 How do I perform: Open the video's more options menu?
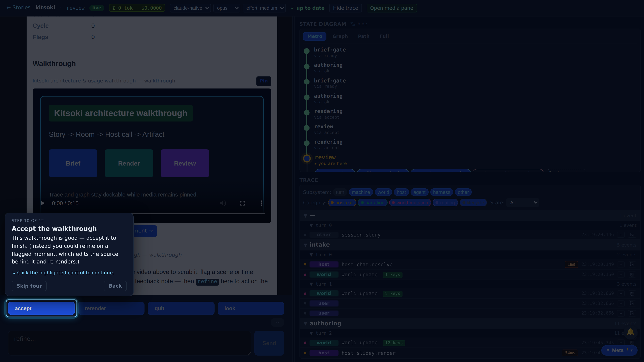[x=261, y=203]
